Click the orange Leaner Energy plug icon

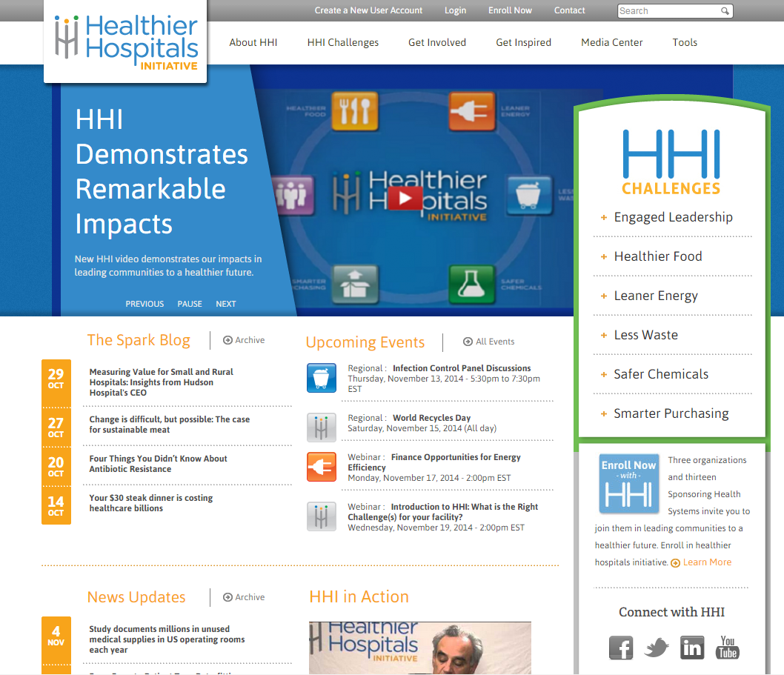[321, 467]
